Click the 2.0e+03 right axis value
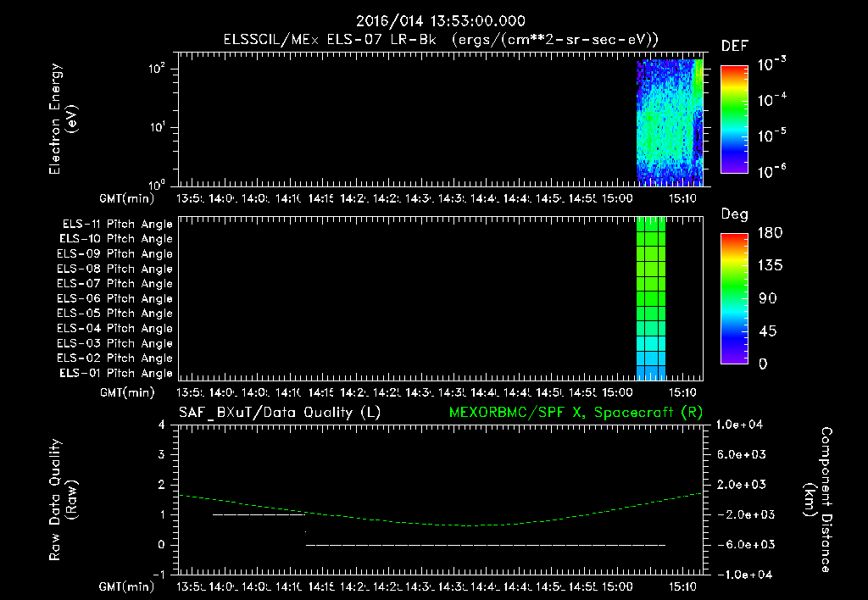This screenshot has width=868, height=600. (x=743, y=485)
